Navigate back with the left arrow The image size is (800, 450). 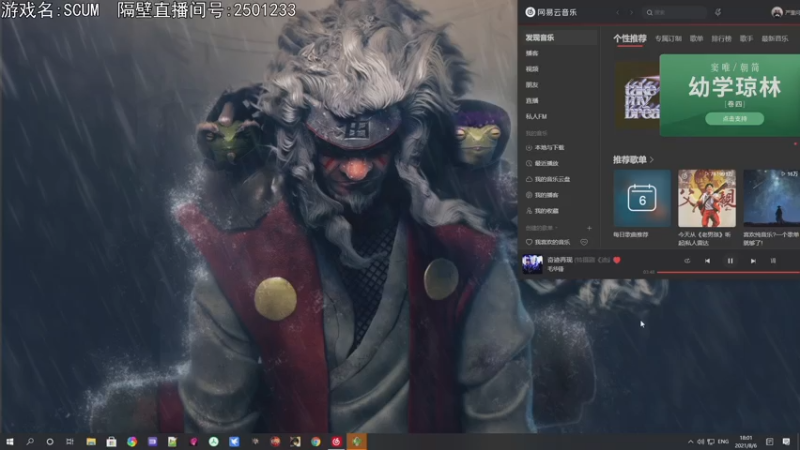617,12
